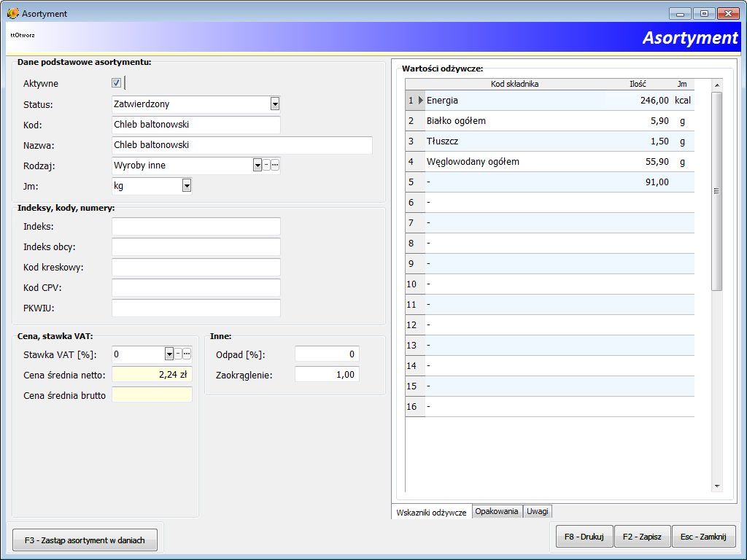Click the Kod kreskowy input field
Image resolution: width=747 pixels, height=560 pixels.
tap(196, 268)
